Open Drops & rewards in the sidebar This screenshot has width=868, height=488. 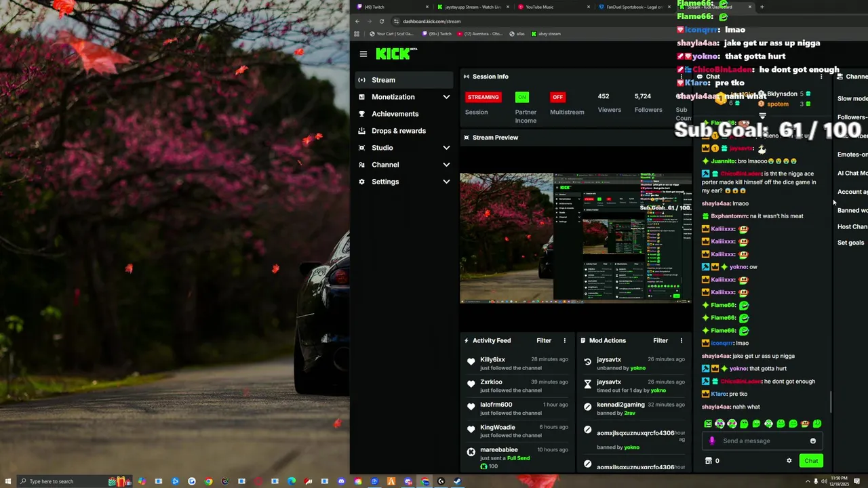404,131
